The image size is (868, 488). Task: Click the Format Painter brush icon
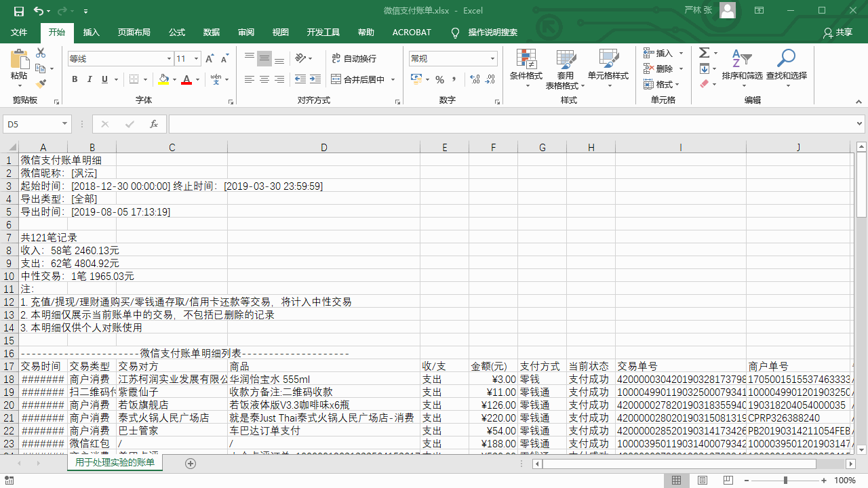41,84
